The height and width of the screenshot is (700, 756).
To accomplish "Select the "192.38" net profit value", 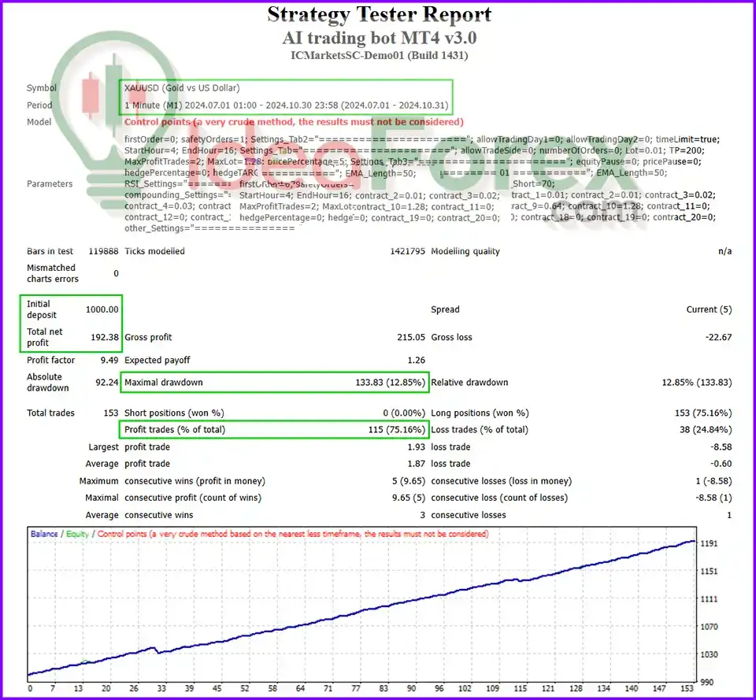I will coord(105,338).
